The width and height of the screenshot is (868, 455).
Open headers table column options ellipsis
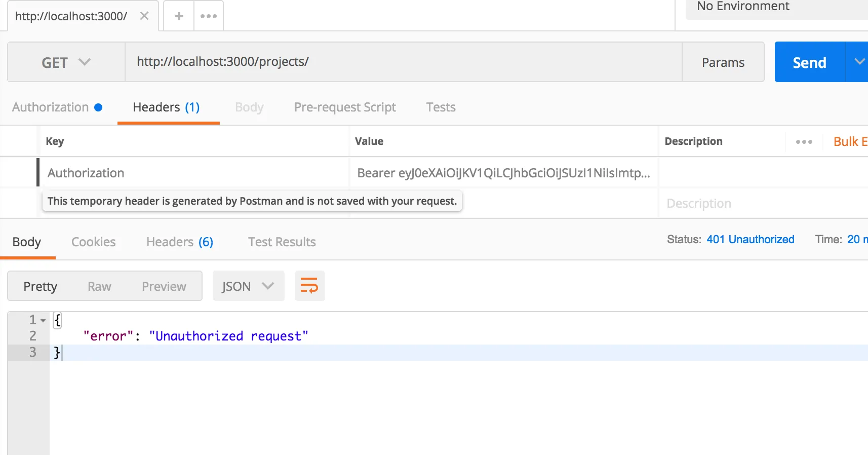(x=804, y=142)
